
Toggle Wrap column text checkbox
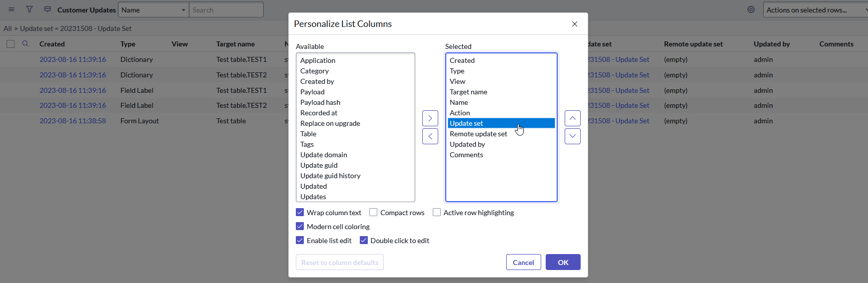[x=300, y=213]
